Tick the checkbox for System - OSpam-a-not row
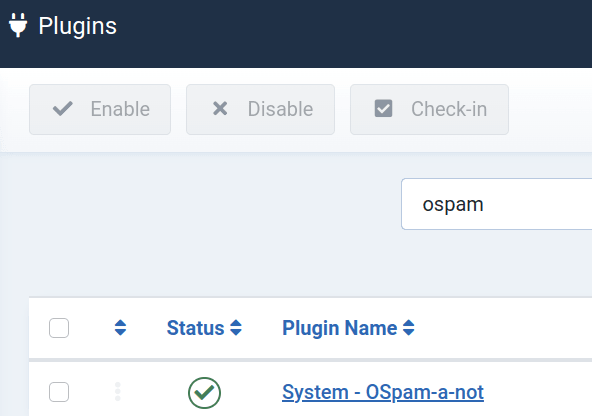The height and width of the screenshot is (416, 592). [x=59, y=392]
